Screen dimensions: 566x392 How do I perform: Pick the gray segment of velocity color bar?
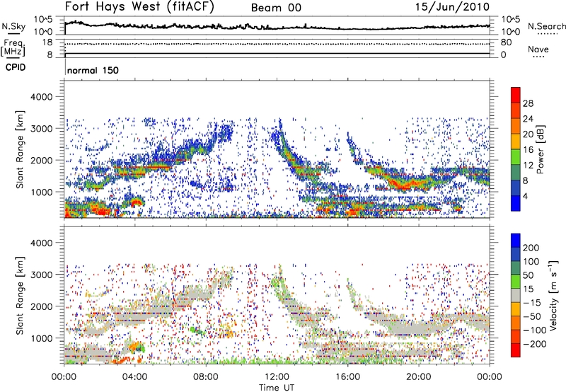pyautogui.click(x=516, y=295)
